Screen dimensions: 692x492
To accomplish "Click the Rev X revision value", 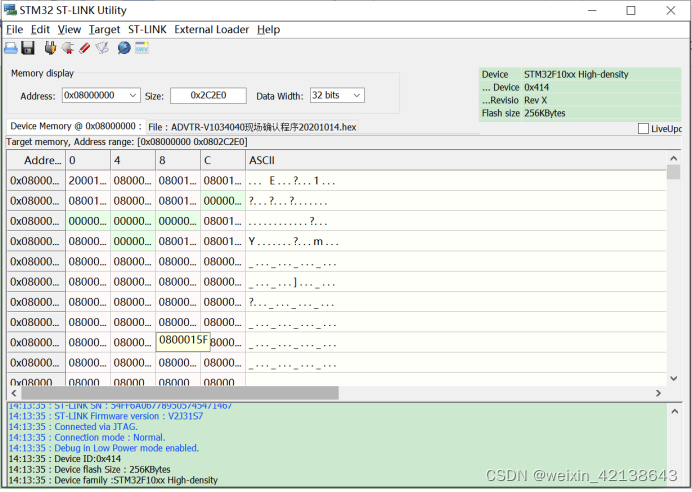I will pyautogui.click(x=535, y=100).
